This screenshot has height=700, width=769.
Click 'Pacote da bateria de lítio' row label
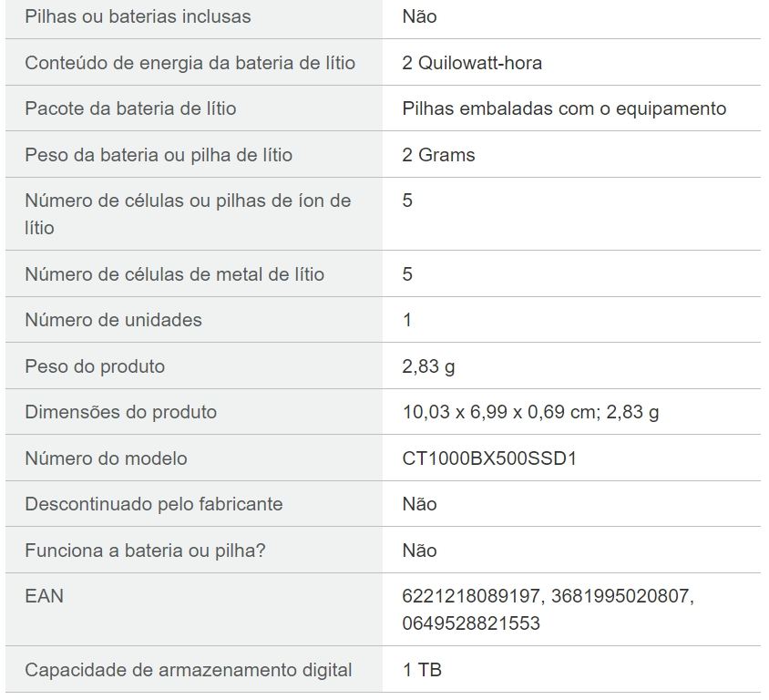(x=130, y=108)
